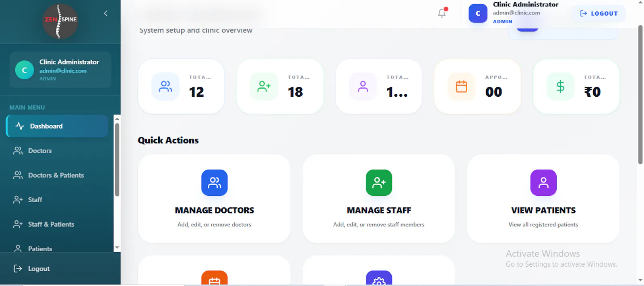
Task: Click the LOGOUT button in header
Action: pyautogui.click(x=599, y=13)
